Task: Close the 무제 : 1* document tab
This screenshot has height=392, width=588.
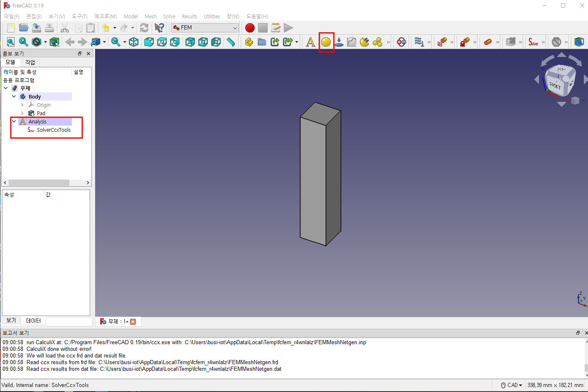Action: pyautogui.click(x=133, y=322)
